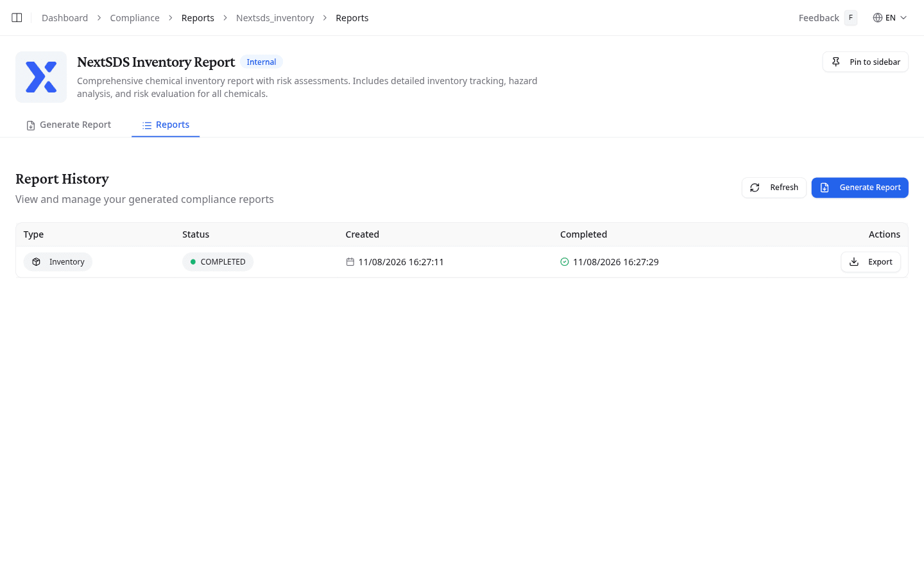Click the calendar icon beside created date
This screenshot has height=578, width=924.
tap(350, 262)
